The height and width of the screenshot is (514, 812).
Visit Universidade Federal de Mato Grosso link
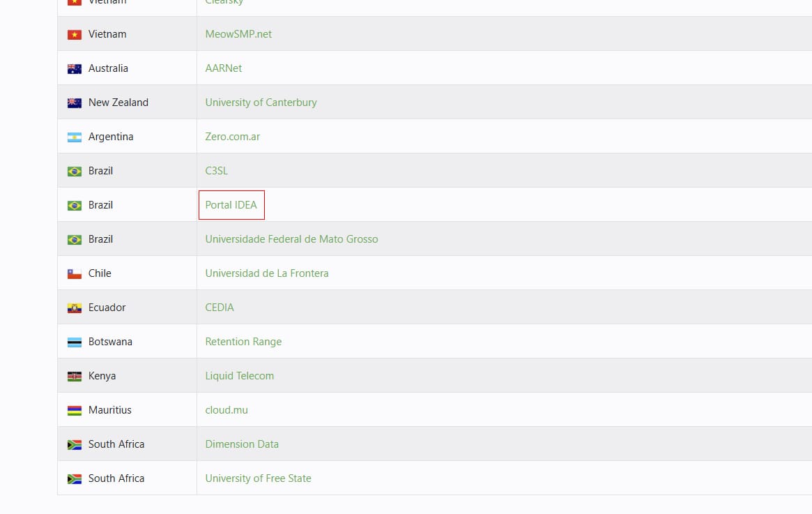pos(291,239)
